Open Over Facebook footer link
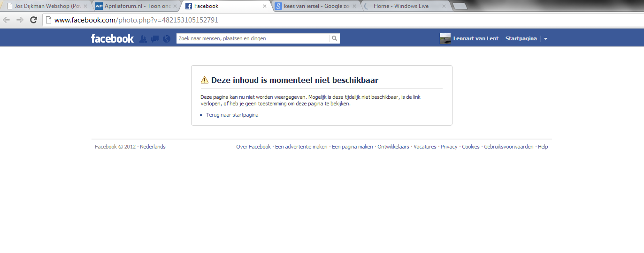 (x=253, y=147)
